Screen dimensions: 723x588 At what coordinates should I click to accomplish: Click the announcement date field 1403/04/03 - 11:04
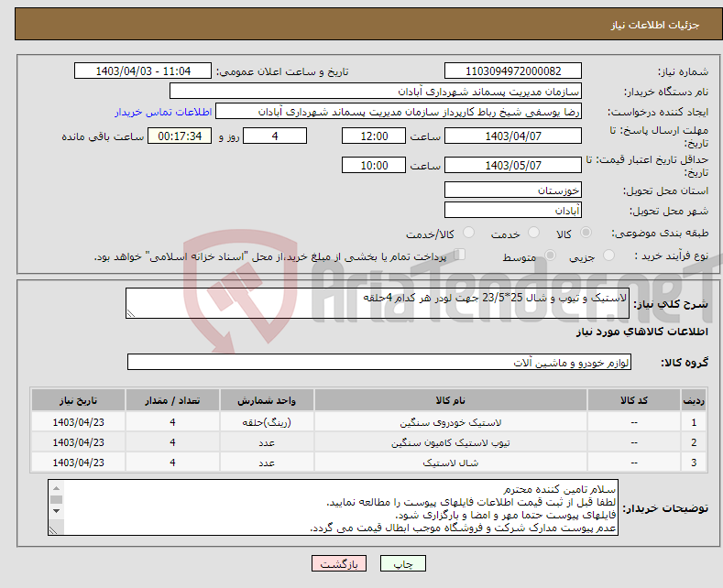(x=143, y=71)
